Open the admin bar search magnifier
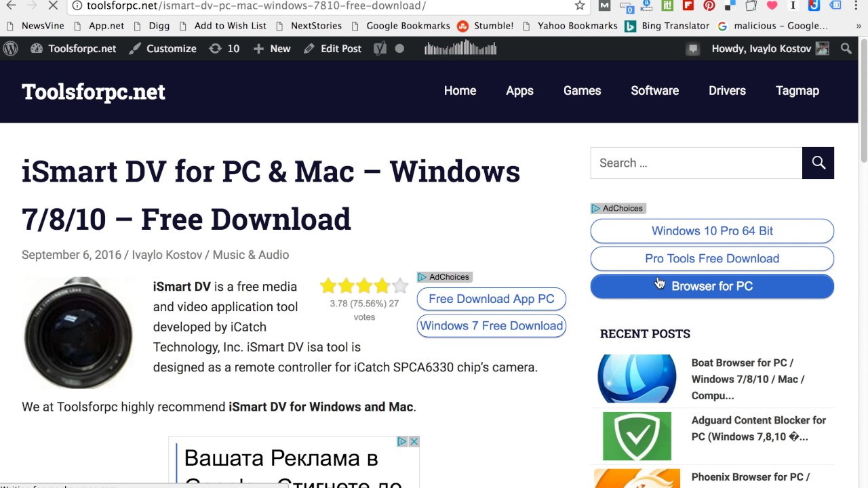The width and height of the screenshot is (868, 488). click(846, 49)
